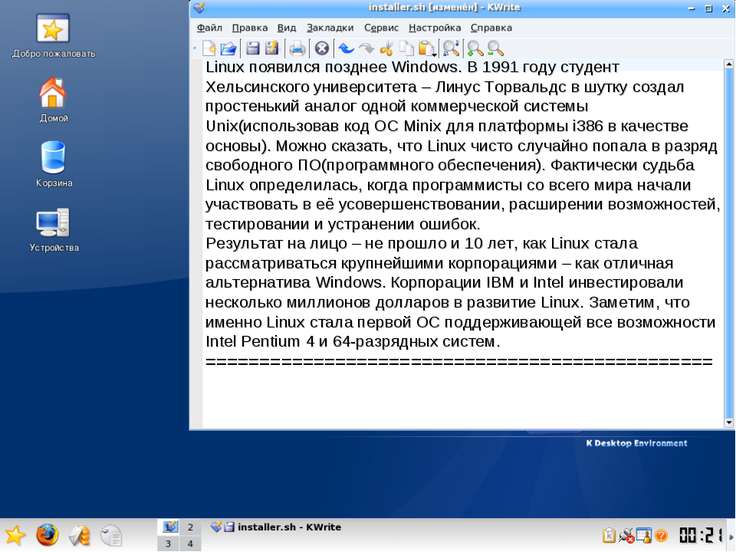Image resolution: width=736 pixels, height=552 pixels.
Task: Click 'Линус Торвальдс' in the editor text
Action: [x=500, y=87]
